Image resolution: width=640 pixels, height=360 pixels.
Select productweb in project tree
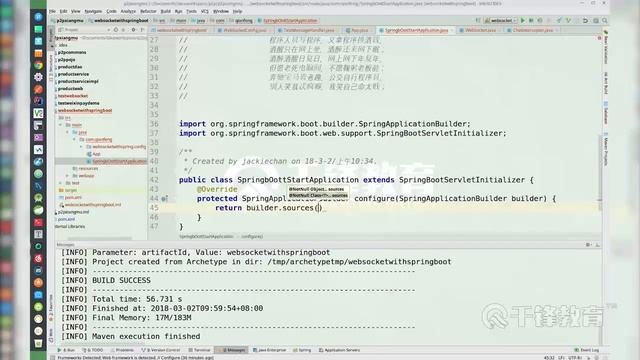(70, 89)
